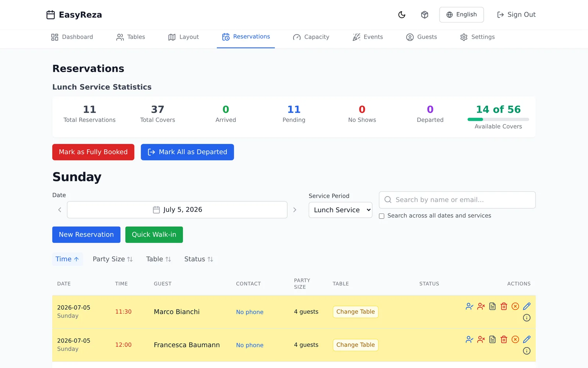Screen dimensions: 588x368
Task: Show info for Francesca Baumann reservation
Action: [527, 351]
